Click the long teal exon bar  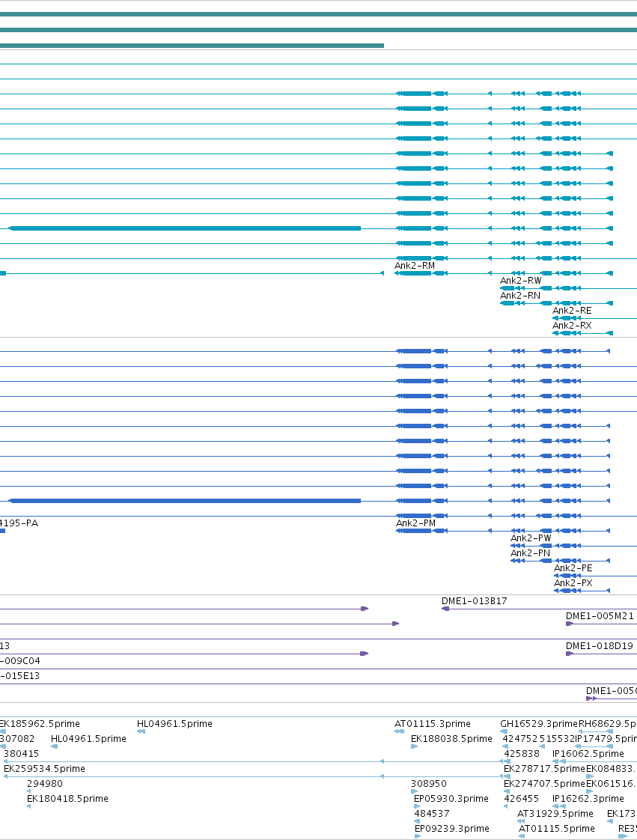pos(185,229)
